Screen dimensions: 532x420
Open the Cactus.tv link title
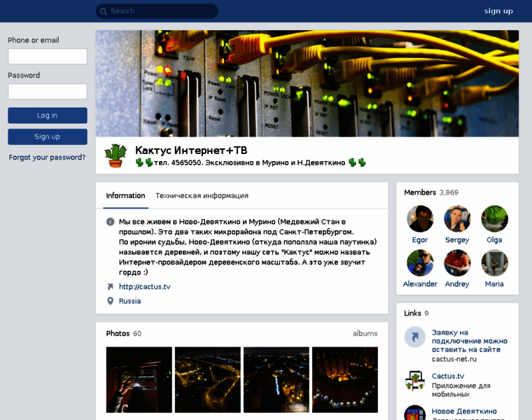tap(448, 376)
